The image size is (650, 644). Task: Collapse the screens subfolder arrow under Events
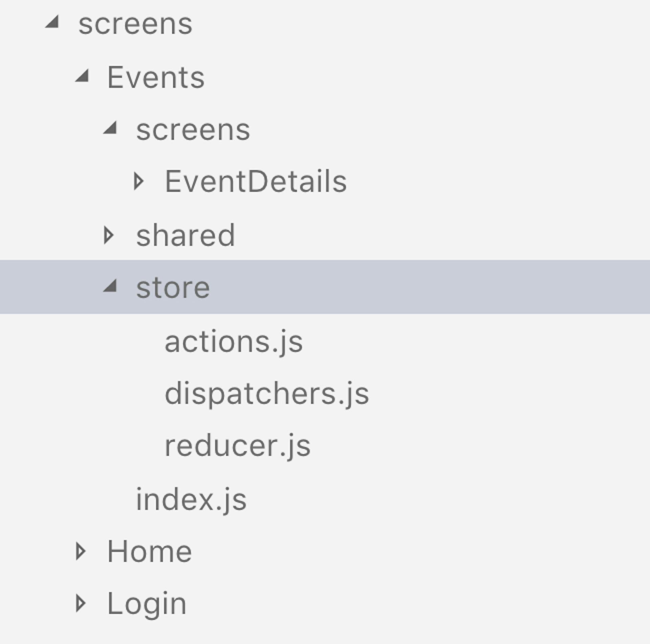[111, 129]
